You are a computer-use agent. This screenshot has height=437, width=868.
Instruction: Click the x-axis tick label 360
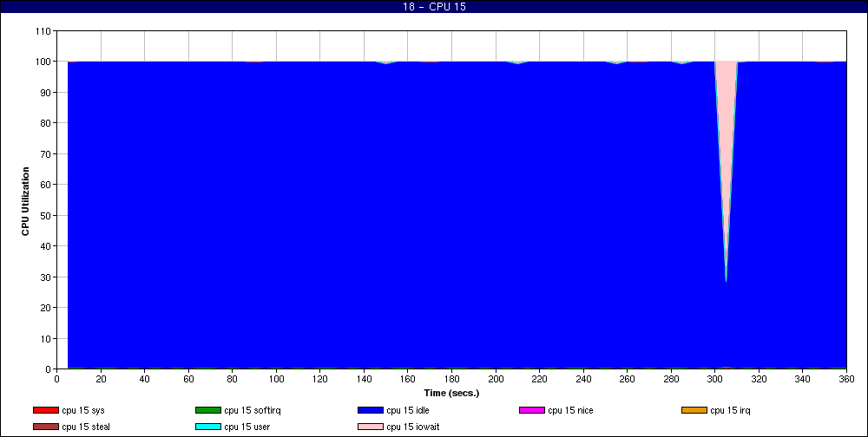(x=847, y=379)
